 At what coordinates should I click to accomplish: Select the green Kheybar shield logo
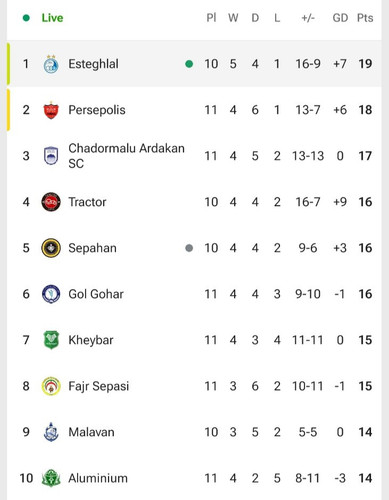pos(51,340)
